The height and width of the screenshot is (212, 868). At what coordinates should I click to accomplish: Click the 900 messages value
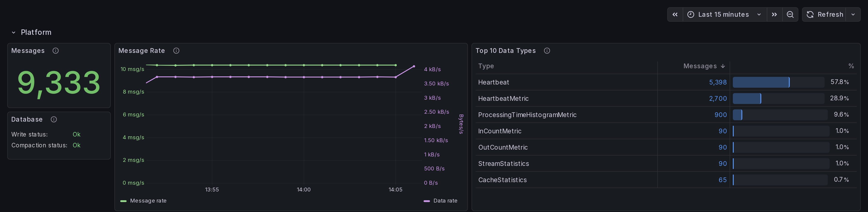(720, 115)
